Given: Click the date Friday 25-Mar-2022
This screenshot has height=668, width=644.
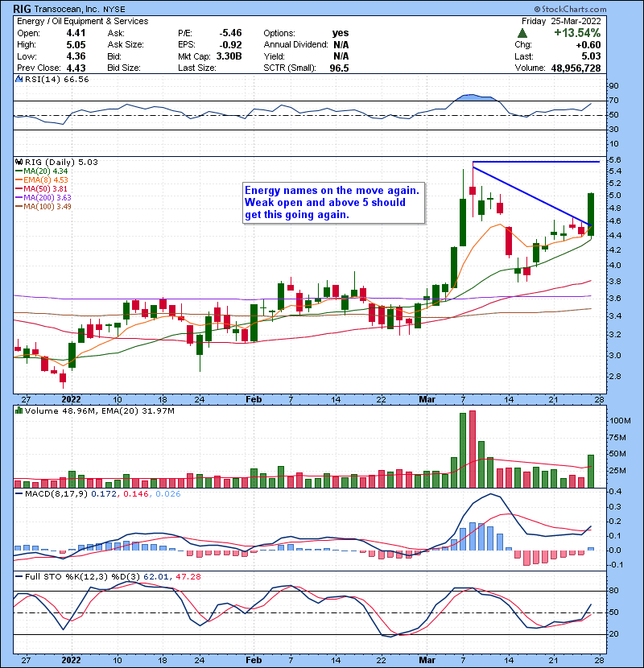Looking at the screenshot, I should (561, 21).
